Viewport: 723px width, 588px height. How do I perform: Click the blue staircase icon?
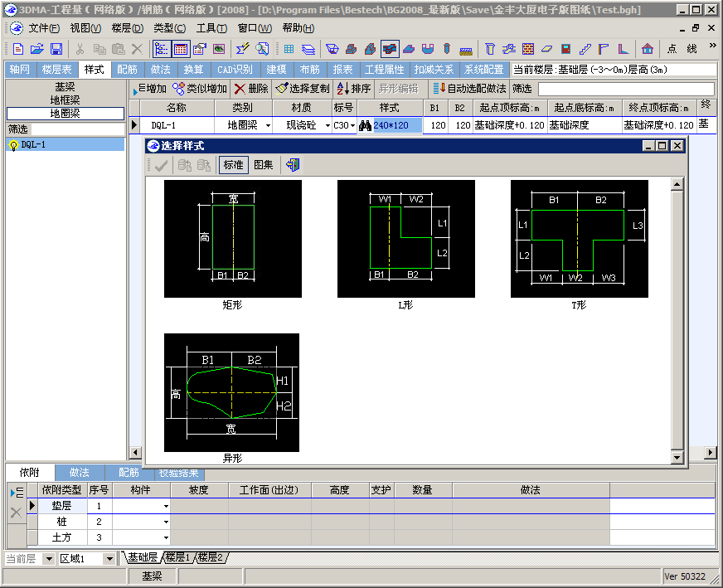(585, 49)
